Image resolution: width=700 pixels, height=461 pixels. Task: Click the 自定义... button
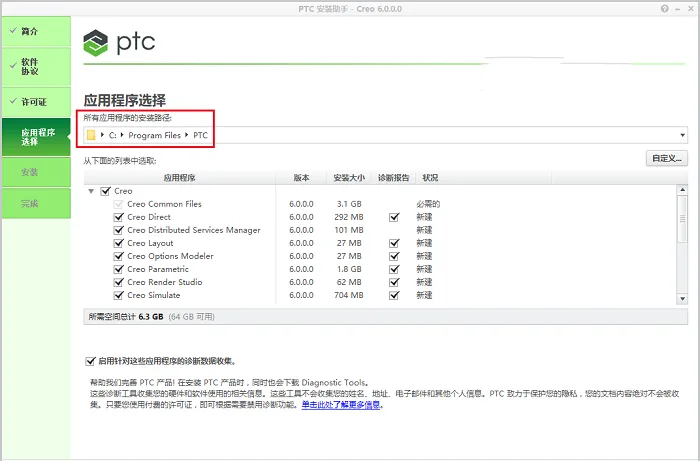(667, 158)
